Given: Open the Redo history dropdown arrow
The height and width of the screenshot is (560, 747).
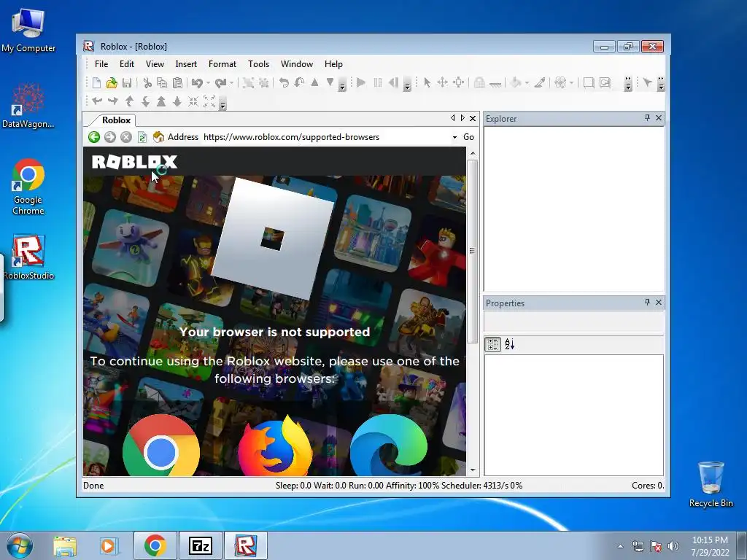Looking at the screenshot, I should pyautogui.click(x=231, y=83).
